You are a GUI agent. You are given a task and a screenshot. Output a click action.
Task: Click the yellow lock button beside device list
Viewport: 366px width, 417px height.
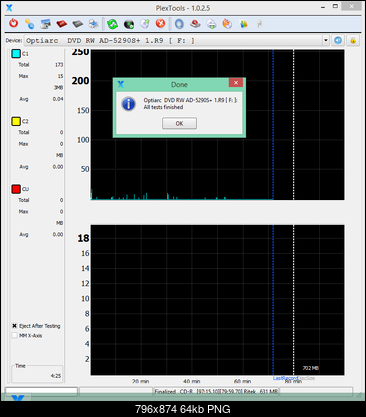(x=353, y=40)
